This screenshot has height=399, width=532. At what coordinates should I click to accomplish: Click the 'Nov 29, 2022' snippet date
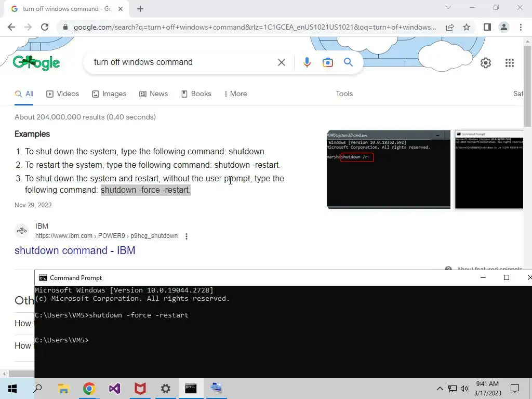(x=33, y=205)
